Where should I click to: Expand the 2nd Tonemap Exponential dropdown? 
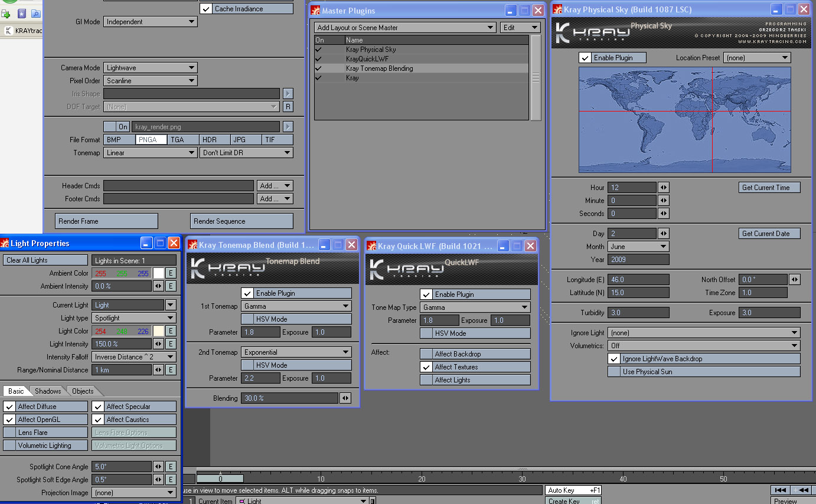(296, 352)
